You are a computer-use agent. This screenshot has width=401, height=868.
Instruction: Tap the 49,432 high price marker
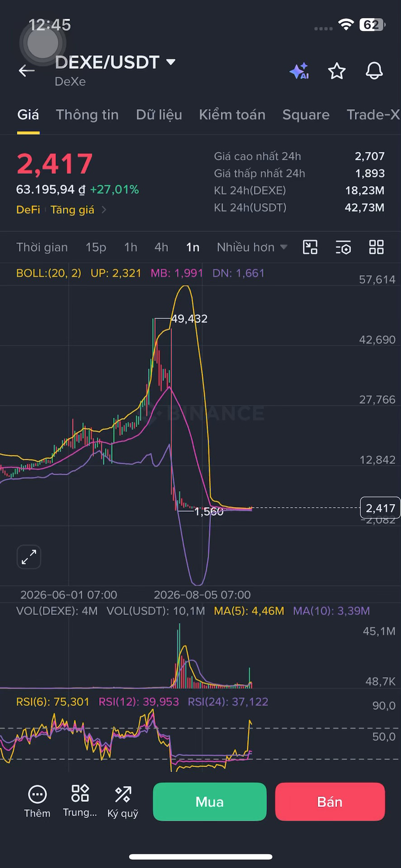[x=189, y=319]
